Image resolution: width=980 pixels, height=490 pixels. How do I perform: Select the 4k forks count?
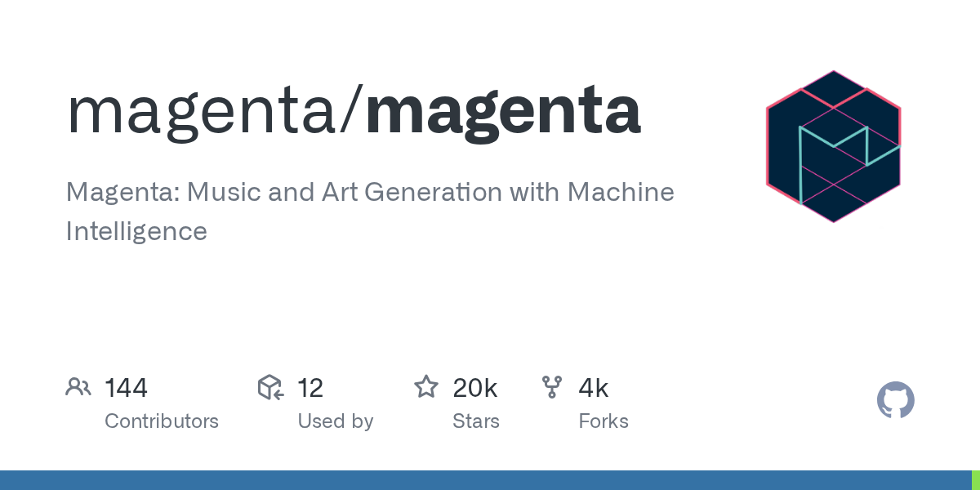[x=594, y=388]
